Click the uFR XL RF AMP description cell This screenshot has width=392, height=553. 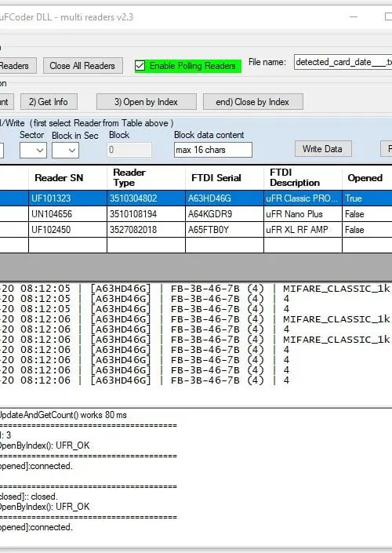[303, 230]
